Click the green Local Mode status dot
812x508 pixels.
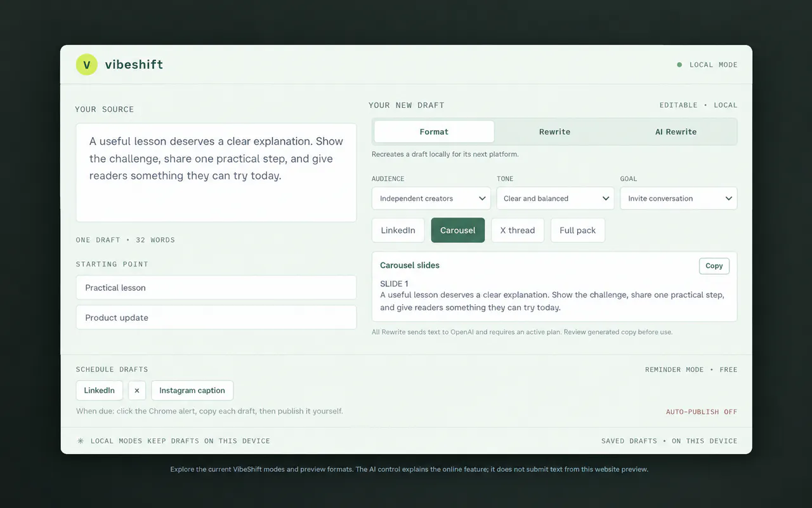679,65
